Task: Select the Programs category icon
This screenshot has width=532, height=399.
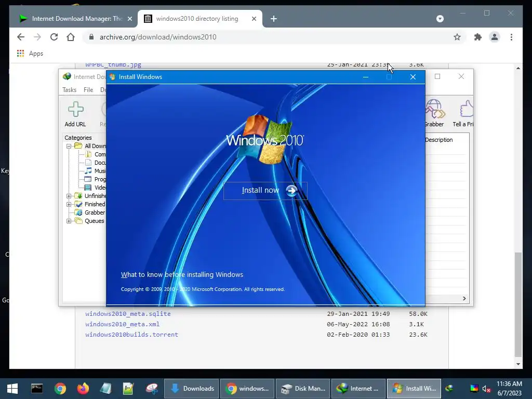Action: tap(88, 179)
